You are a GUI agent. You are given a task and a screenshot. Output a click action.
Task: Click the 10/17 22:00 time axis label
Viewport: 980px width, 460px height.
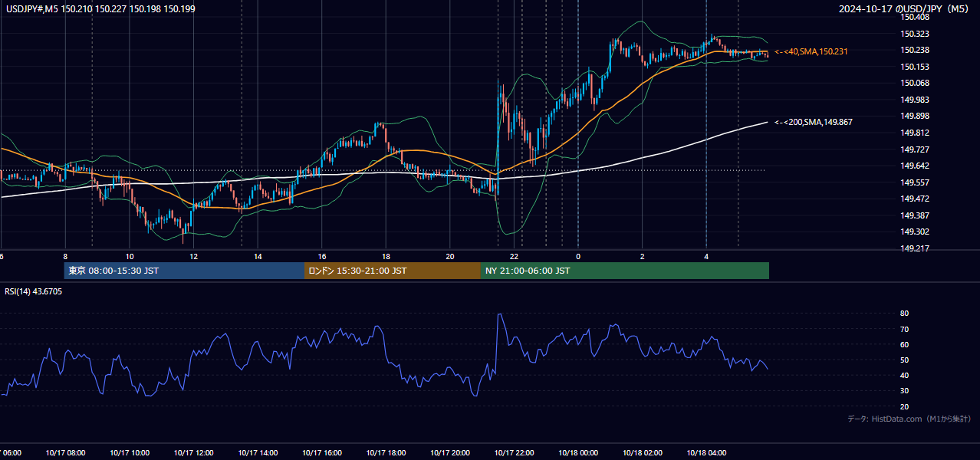click(x=515, y=453)
